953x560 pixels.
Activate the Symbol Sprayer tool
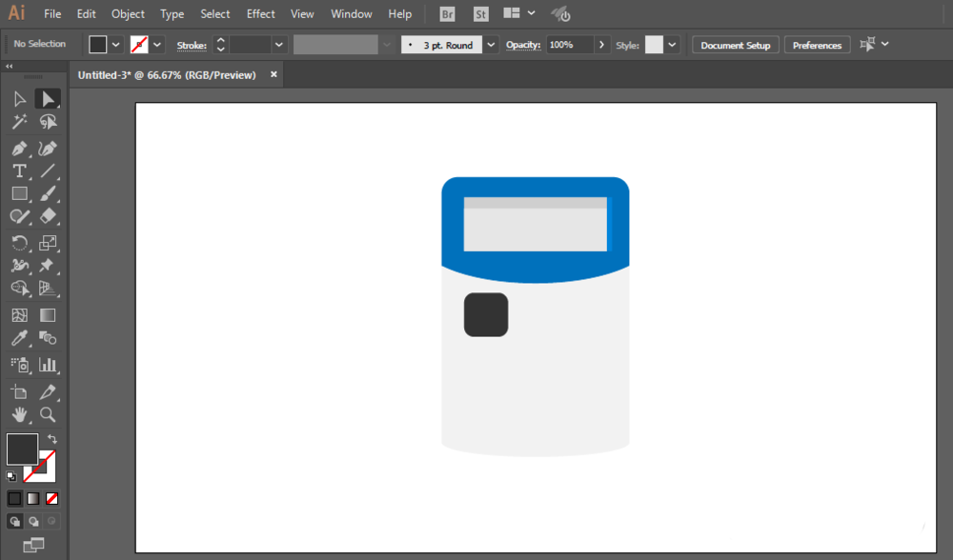pos(19,365)
